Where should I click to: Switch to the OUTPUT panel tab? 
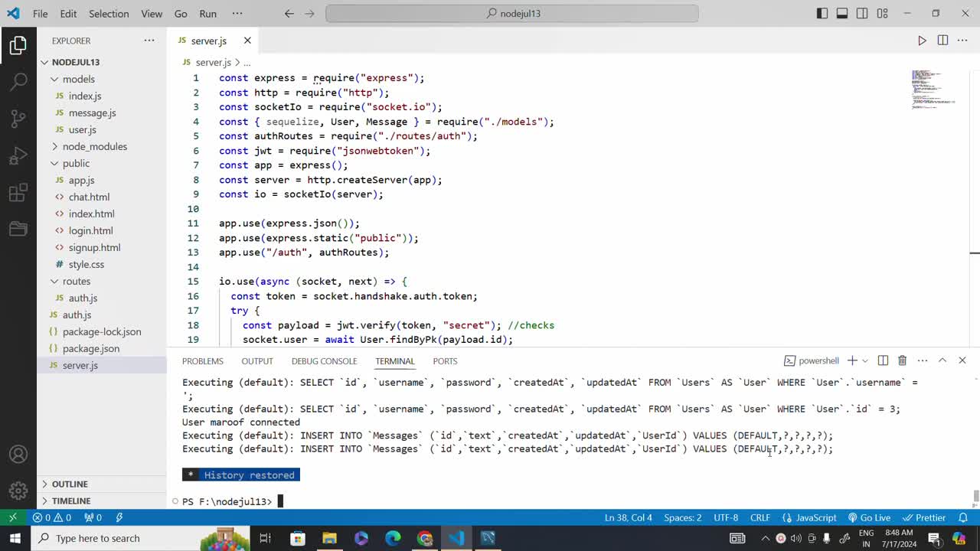257,360
